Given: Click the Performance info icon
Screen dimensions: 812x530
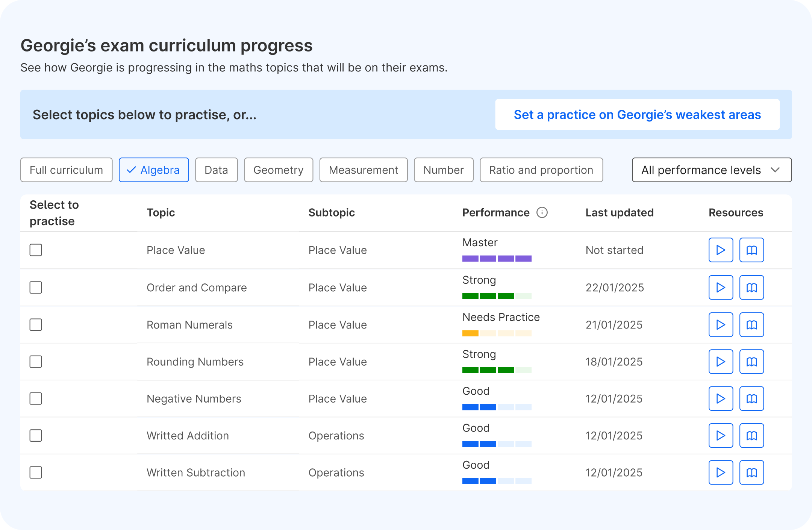Looking at the screenshot, I should [542, 213].
